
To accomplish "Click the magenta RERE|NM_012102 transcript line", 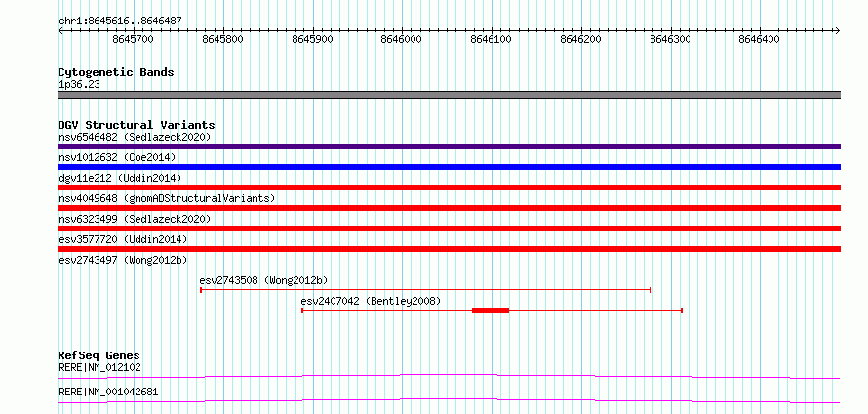I will (449, 376).
